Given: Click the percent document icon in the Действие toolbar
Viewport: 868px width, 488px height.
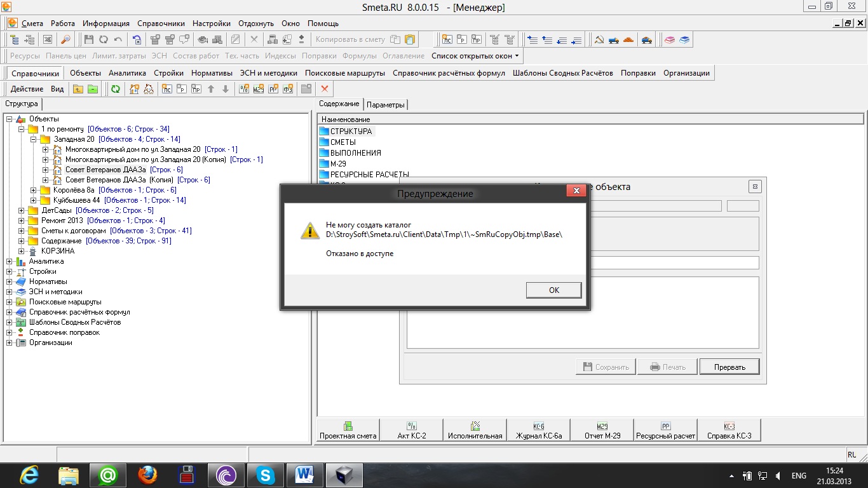Looking at the screenshot, I should (244, 90).
